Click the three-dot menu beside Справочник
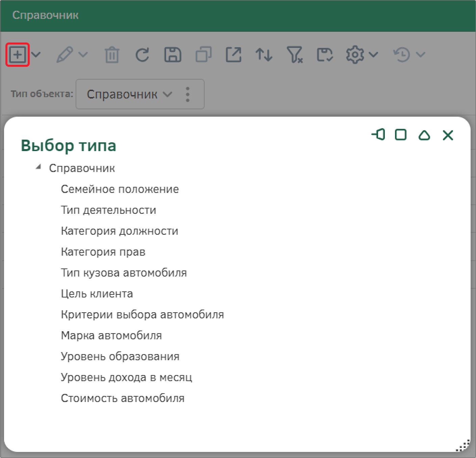The width and height of the screenshot is (476, 458). tap(188, 94)
